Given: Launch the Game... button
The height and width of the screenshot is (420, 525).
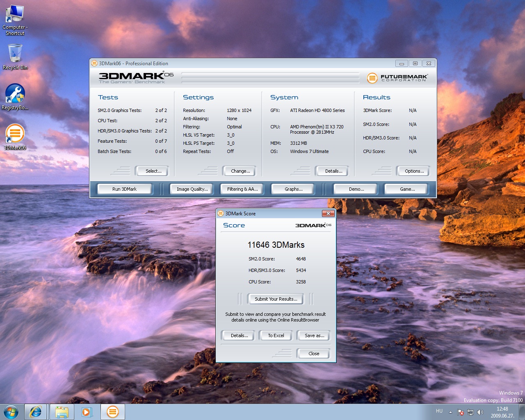Looking at the screenshot, I should point(407,189).
